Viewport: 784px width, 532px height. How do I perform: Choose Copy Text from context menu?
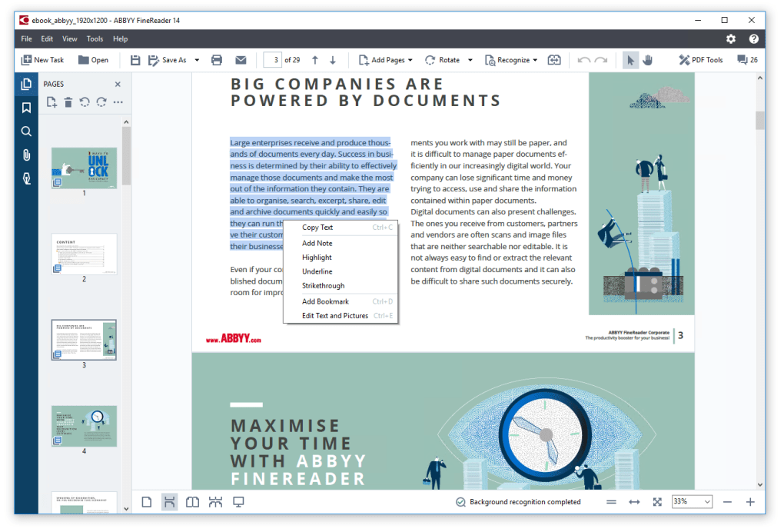pyautogui.click(x=341, y=228)
